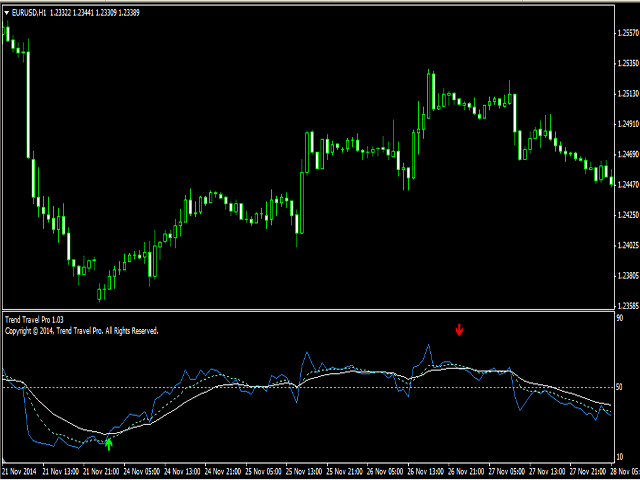Click the 24 Nov 05:00 time label
This screenshot has height=480, width=640.
(x=143, y=470)
